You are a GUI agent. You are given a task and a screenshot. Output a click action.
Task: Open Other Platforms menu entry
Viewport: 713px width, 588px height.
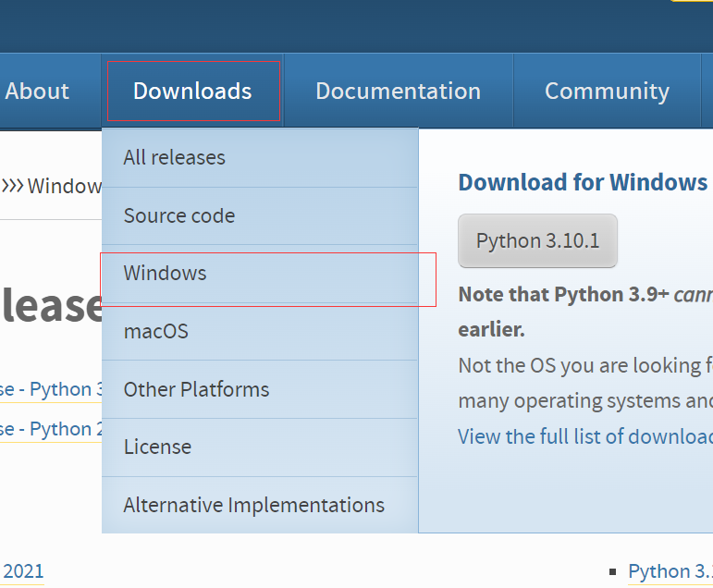point(197,389)
